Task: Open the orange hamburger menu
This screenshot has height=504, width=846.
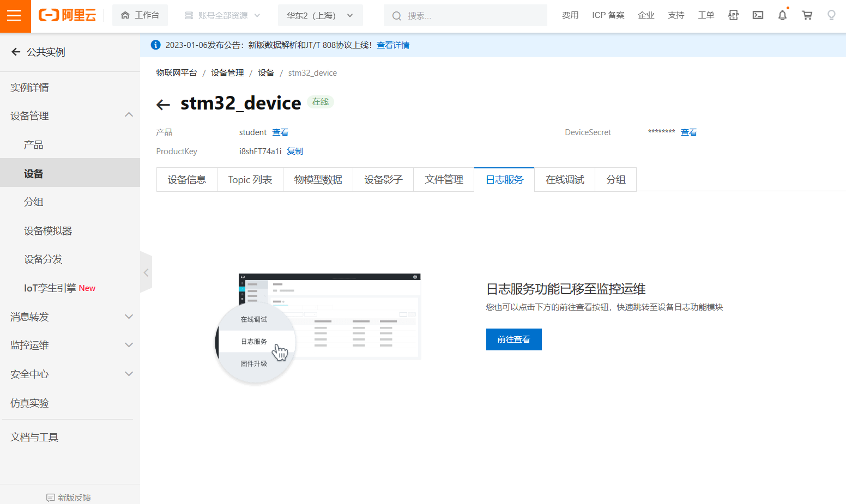Action: 15,16
